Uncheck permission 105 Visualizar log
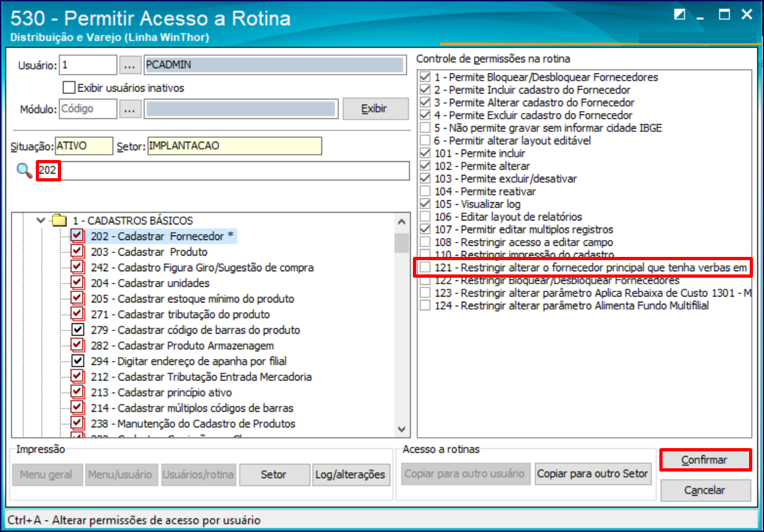764x532 pixels. click(x=425, y=204)
